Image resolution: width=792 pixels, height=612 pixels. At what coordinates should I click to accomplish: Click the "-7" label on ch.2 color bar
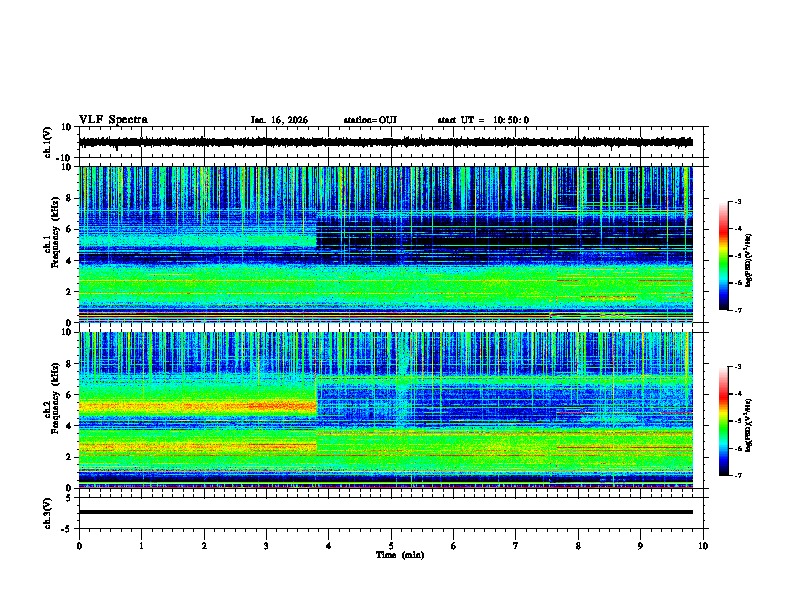tap(738, 475)
